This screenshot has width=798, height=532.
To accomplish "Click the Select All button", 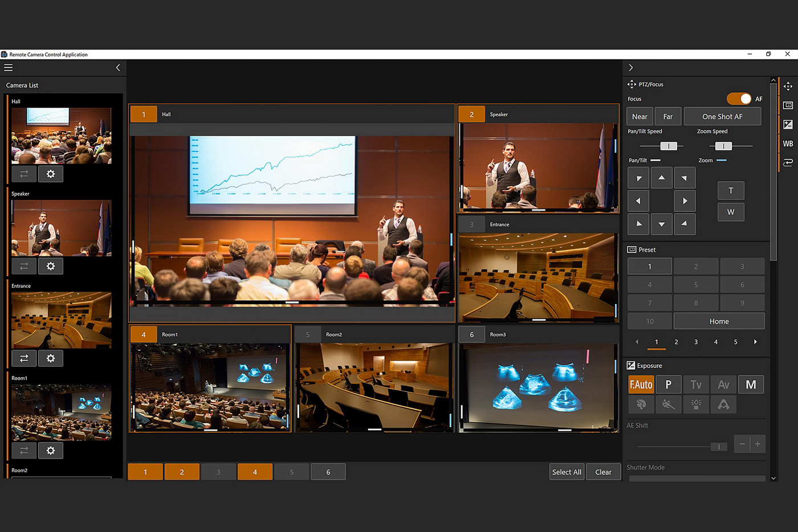I will coord(567,472).
